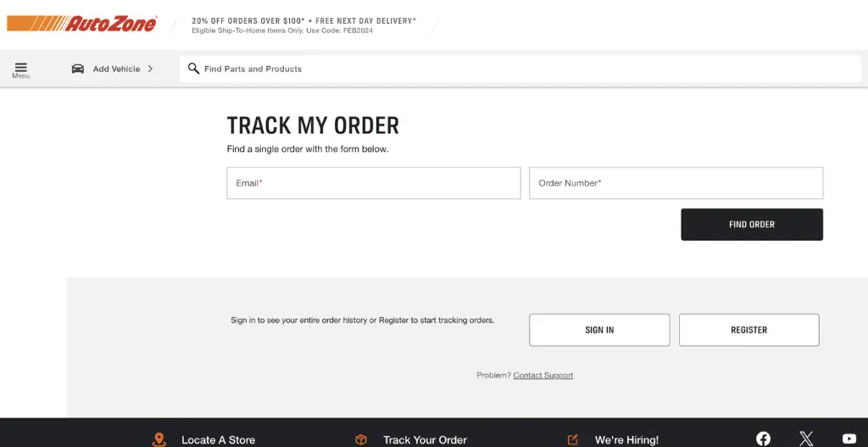Viewport: 868px width, 447px height.
Task: Open the YouTube icon in the footer
Action: click(849, 439)
